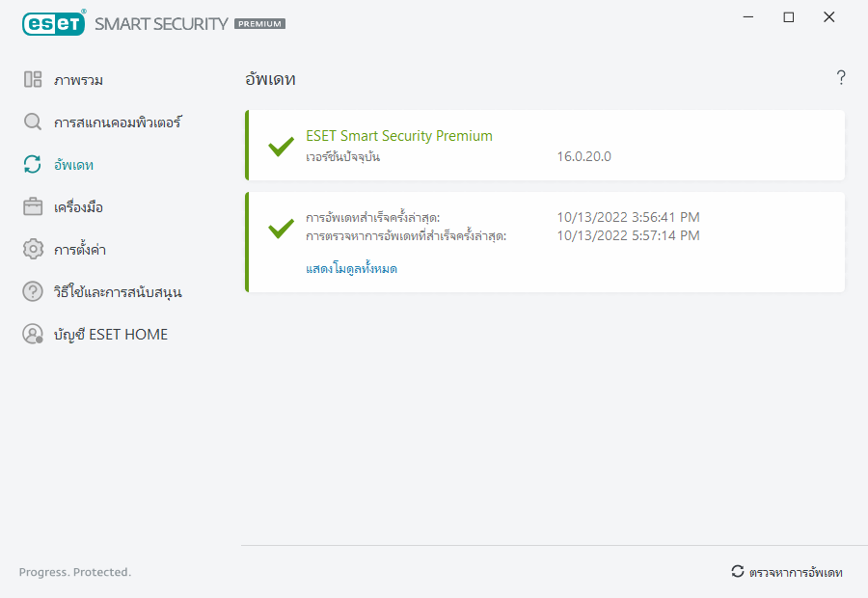This screenshot has height=598, width=868.
Task: Open วิธีใช้และการสนับสนุน from the sidebar
Action: [118, 292]
